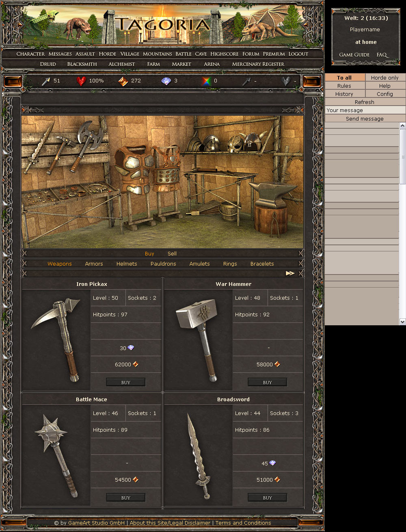Open chat Config
Viewport: 406px width, 532px height.
point(385,94)
